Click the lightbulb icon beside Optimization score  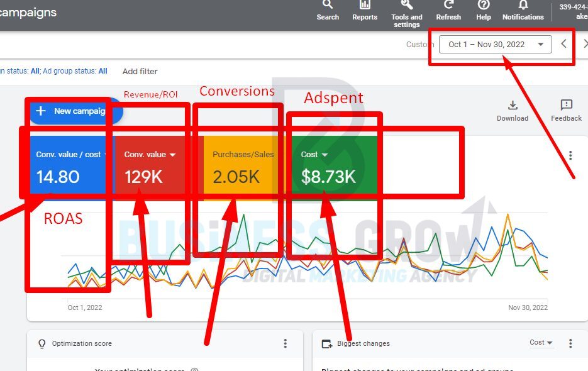tap(42, 343)
